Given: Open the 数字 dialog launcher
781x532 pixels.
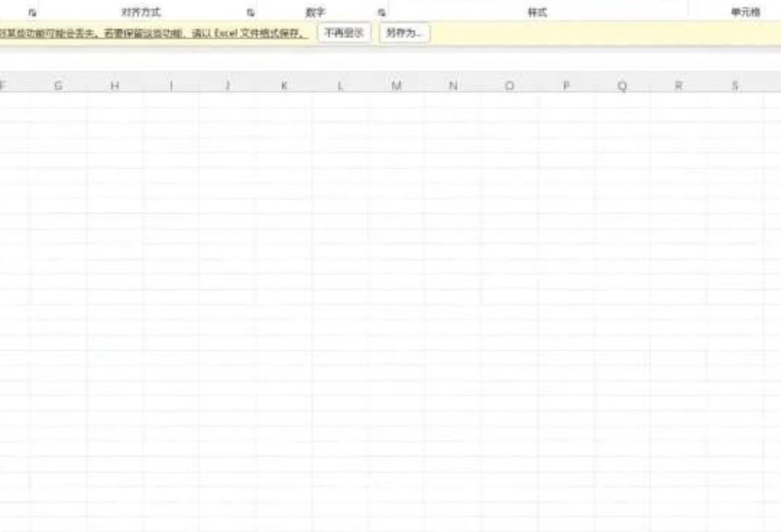Looking at the screenshot, I should [x=381, y=13].
